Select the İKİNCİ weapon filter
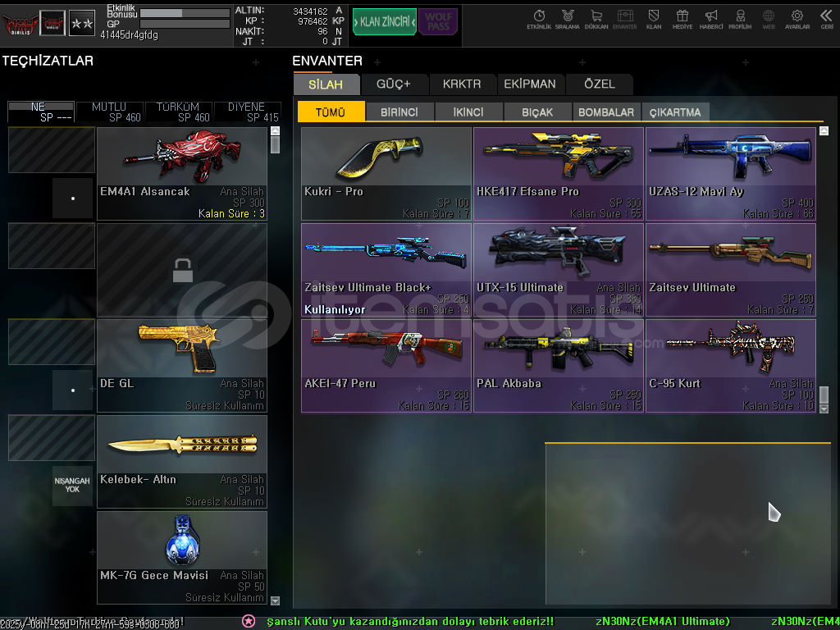 tap(468, 112)
